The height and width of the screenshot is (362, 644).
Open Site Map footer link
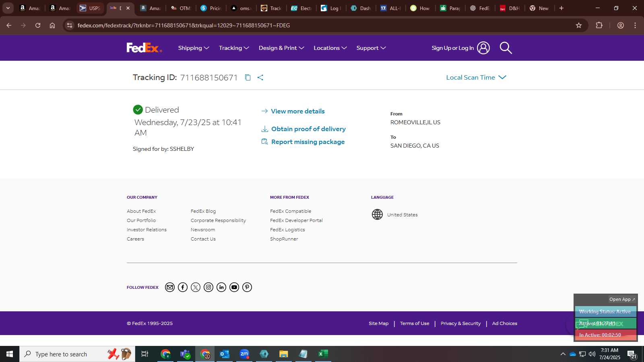[x=379, y=323]
